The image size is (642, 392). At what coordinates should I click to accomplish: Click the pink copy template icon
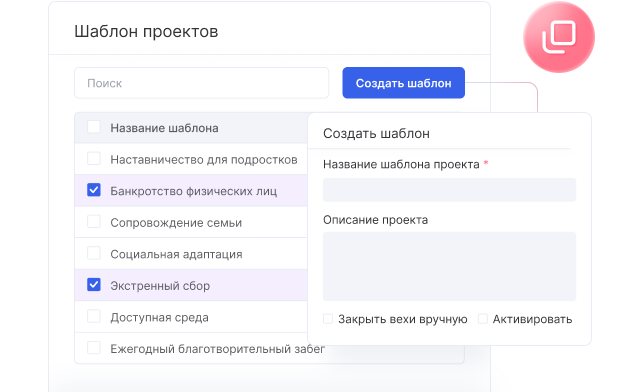click(559, 37)
